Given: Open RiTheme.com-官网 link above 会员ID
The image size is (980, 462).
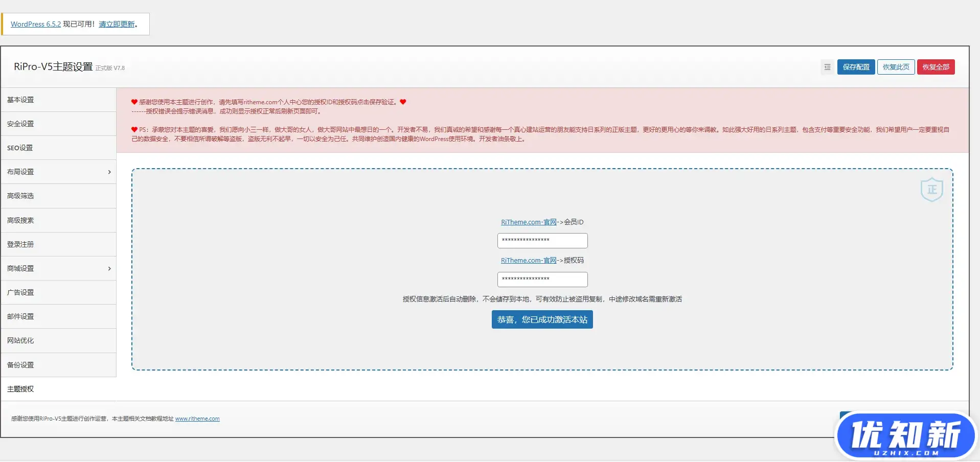Looking at the screenshot, I should tap(529, 222).
